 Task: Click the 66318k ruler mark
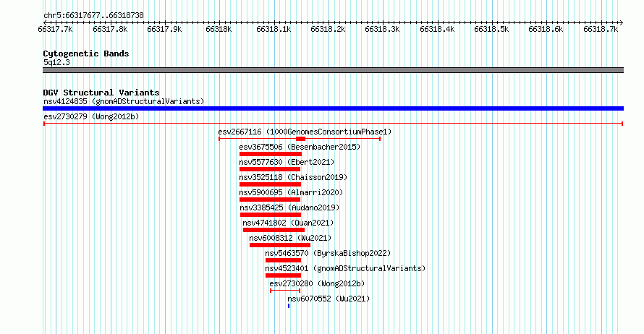click(x=219, y=29)
